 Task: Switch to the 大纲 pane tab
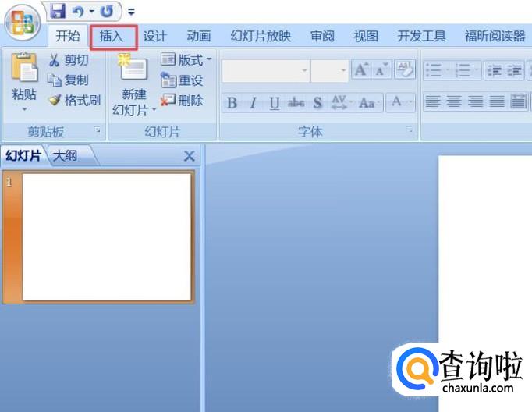click(66, 156)
